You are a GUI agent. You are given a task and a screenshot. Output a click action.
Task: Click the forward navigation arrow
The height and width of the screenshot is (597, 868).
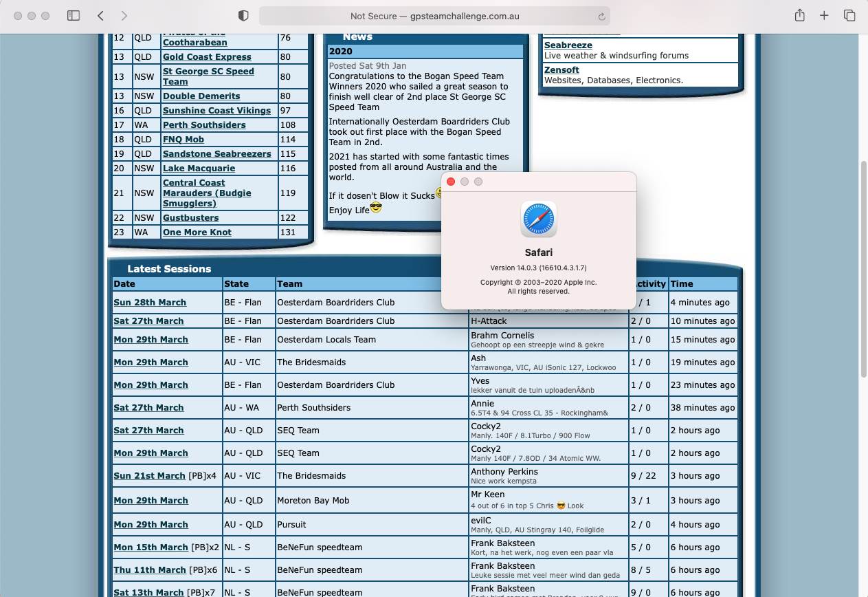coord(122,15)
